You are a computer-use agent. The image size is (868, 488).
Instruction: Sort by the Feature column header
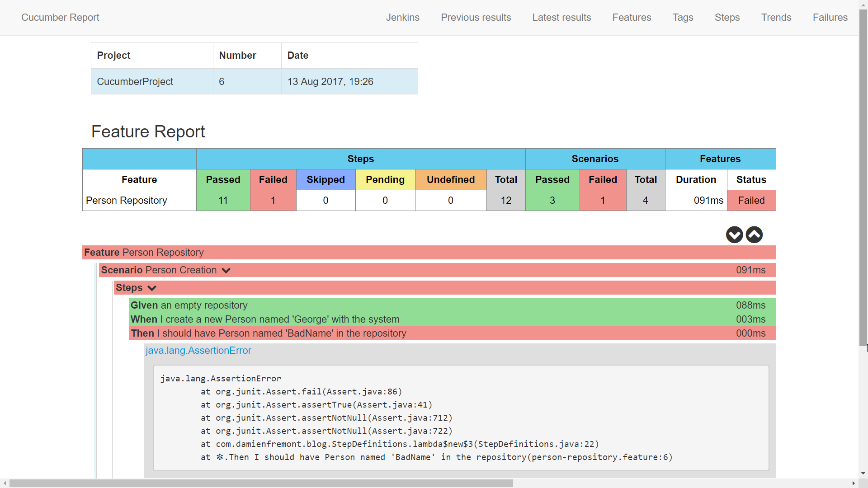(139, 180)
